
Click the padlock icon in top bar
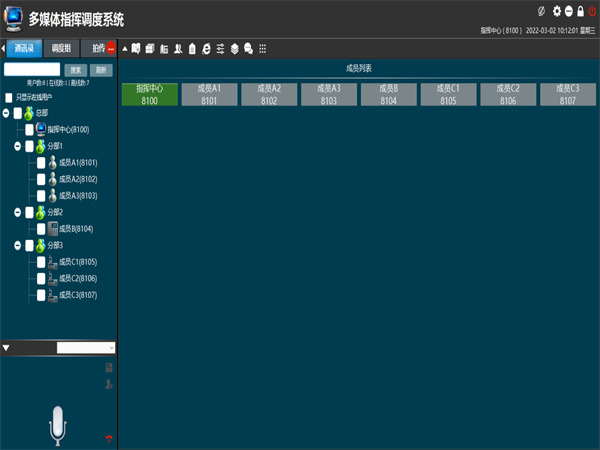[580, 11]
